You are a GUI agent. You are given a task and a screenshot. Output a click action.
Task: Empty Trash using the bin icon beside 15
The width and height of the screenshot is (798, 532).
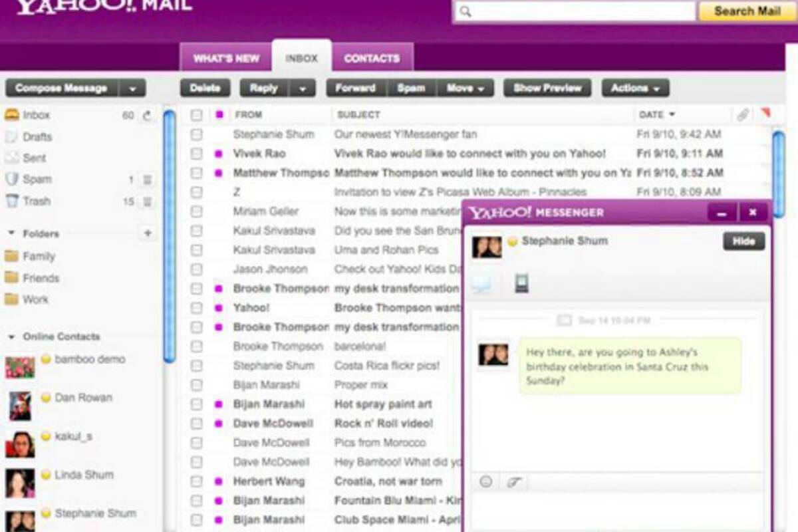point(147,201)
